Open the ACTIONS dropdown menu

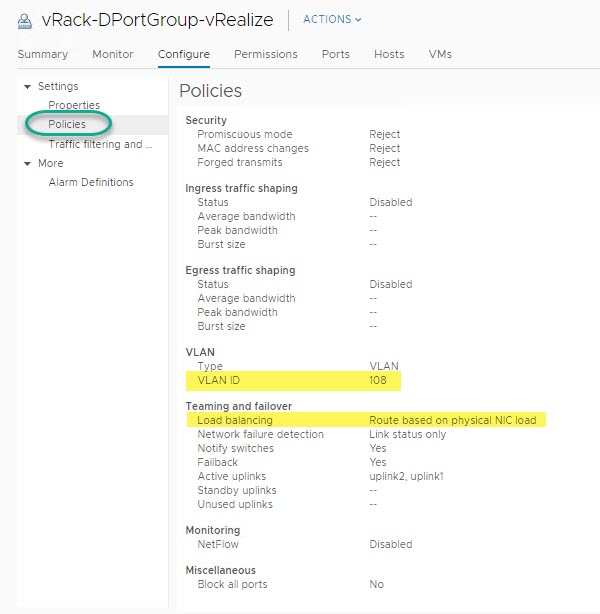331,19
